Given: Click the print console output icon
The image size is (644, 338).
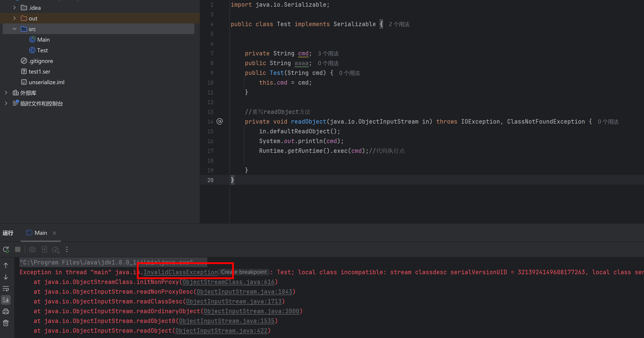Looking at the screenshot, I should [6, 311].
